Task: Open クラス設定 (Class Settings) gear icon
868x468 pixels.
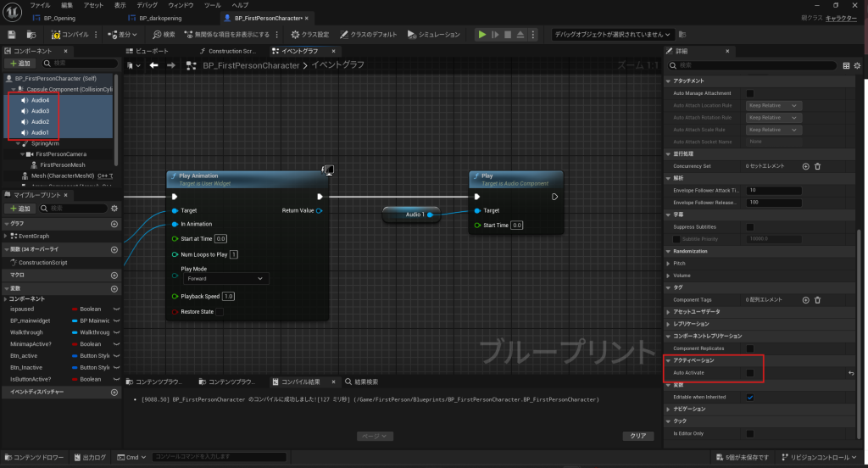Action: pyautogui.click(x=295, y=35)
